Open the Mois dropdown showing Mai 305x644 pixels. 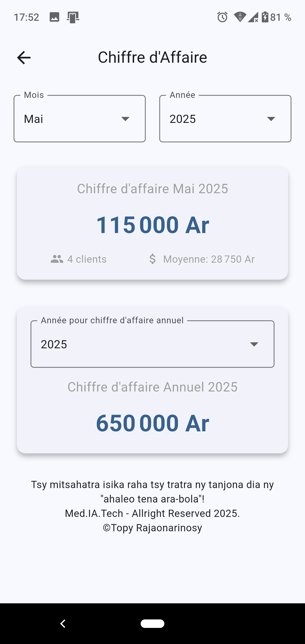point(79,119)
